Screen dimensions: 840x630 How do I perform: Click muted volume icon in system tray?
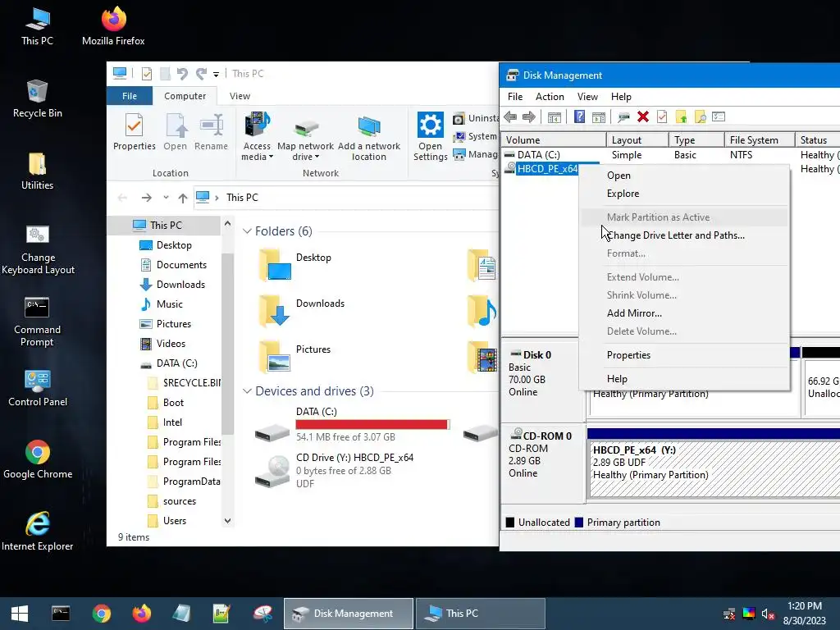point(768,614)
